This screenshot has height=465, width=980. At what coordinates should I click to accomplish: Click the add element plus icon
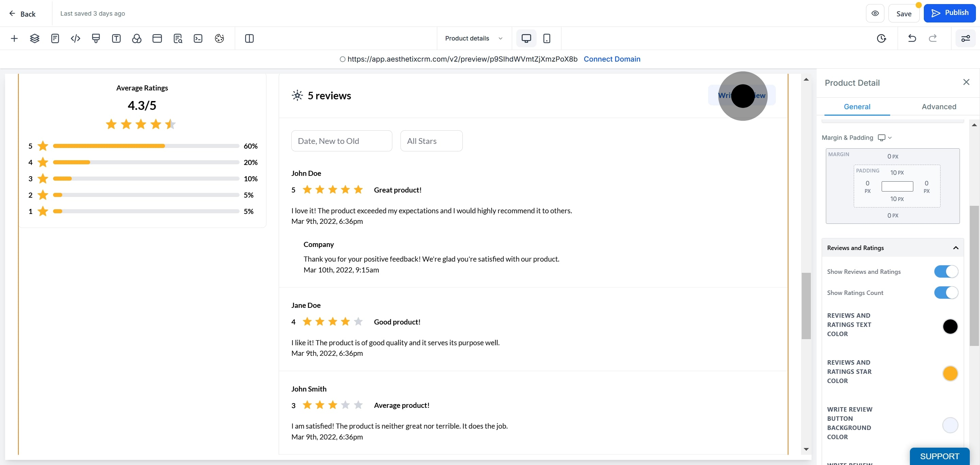pos(14,38)
